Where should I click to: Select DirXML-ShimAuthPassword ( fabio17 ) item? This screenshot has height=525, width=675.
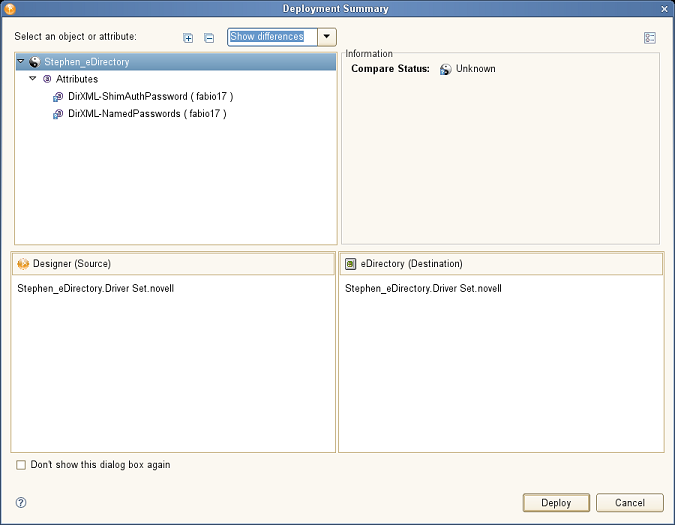click(150, 97)
